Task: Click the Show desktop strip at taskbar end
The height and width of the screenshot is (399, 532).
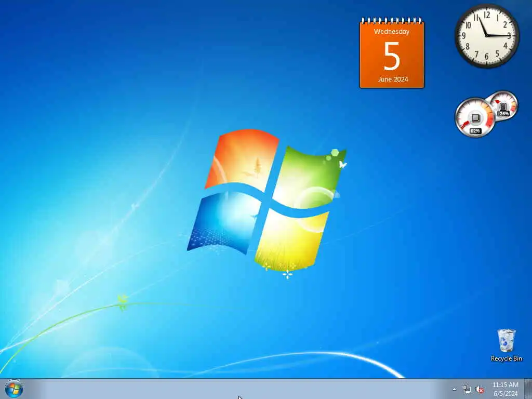Action: (x=528, y=389)
